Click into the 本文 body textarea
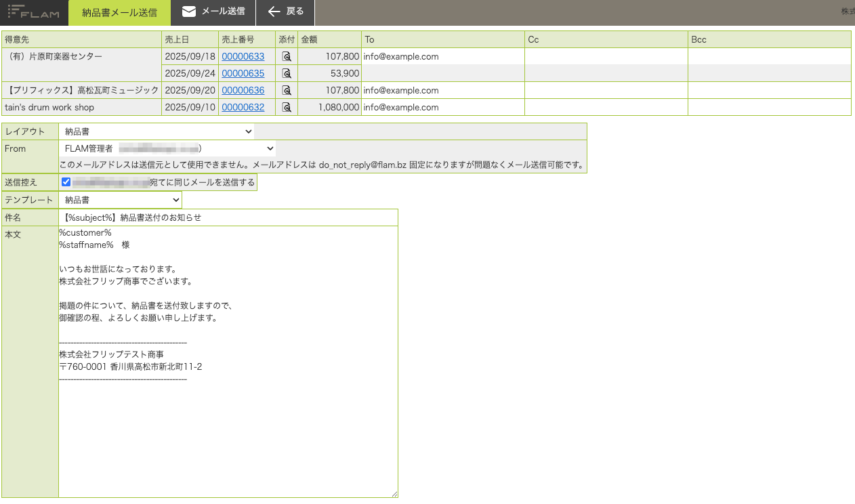Image resolution: width=855 pixels, height=504 pixels. (x=228, y=362)
